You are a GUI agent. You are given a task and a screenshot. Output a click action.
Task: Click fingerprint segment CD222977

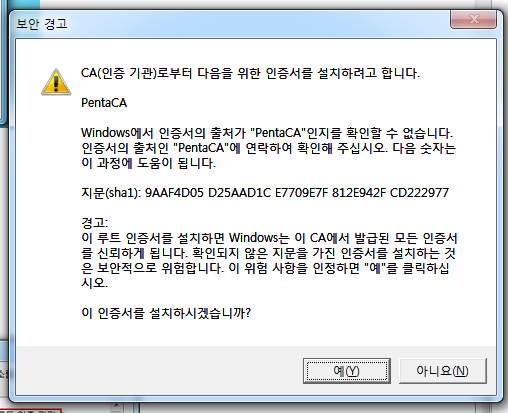[x=419, y=193]
